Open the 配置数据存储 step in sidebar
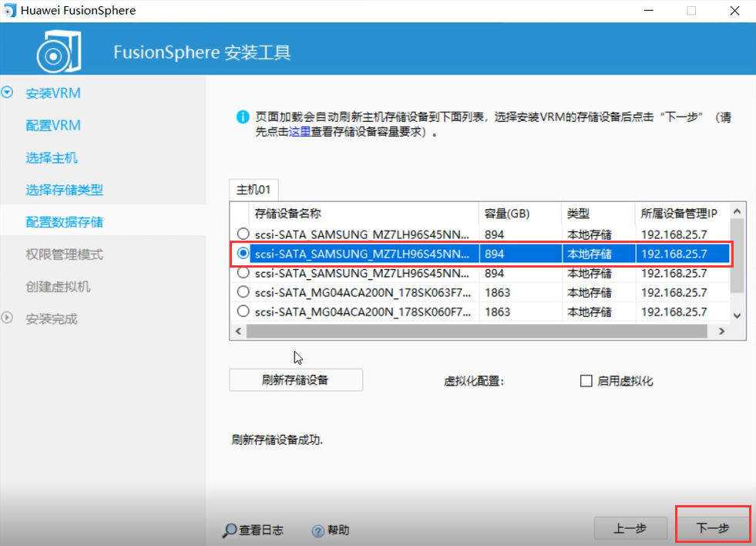The width and height of the screenshot is (756, 546). 64,222
